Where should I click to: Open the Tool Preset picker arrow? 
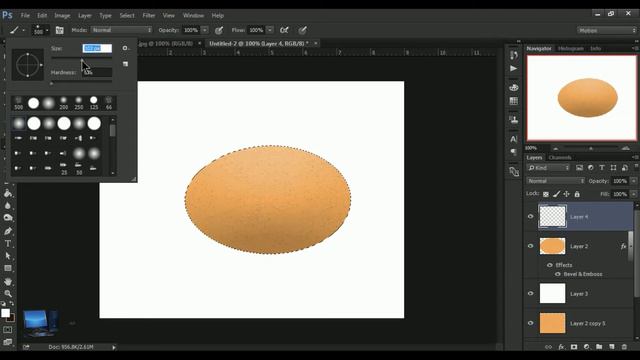point(24,30)
